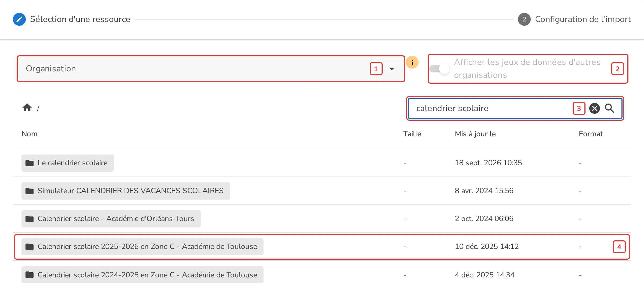Click folder icon of Simulateur CALENDRIER DES VACANCES
This screenshot has width=644, height=294.
[30, 191]
